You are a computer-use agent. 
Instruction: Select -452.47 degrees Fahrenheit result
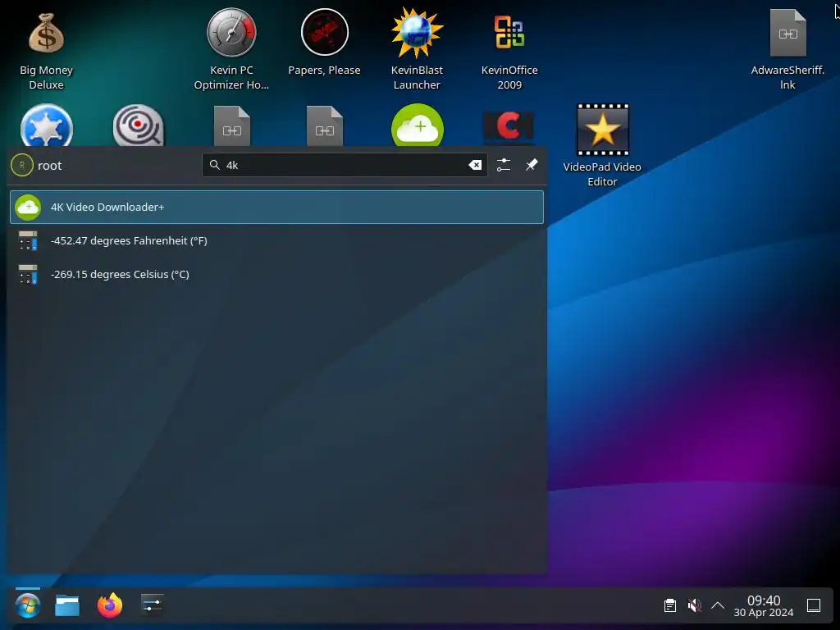coord(276,240)
